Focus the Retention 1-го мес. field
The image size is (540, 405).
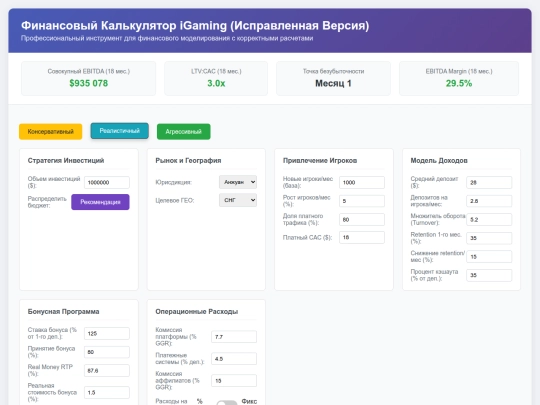[x=489, y=238]
